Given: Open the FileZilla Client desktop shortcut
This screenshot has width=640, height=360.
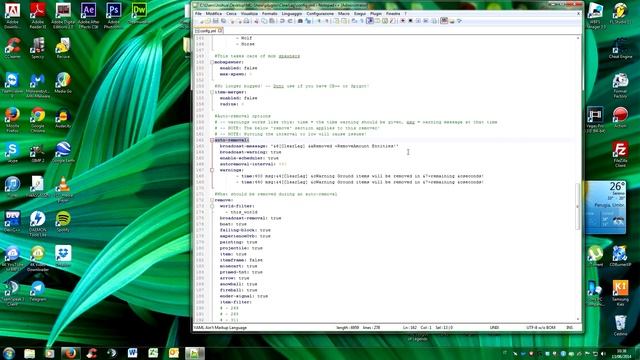Looking at the screenshot, I should pos(620,154).
